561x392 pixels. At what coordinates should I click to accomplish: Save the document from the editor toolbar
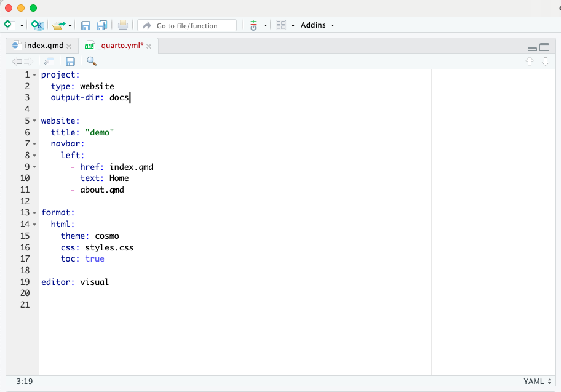[70, 61]
